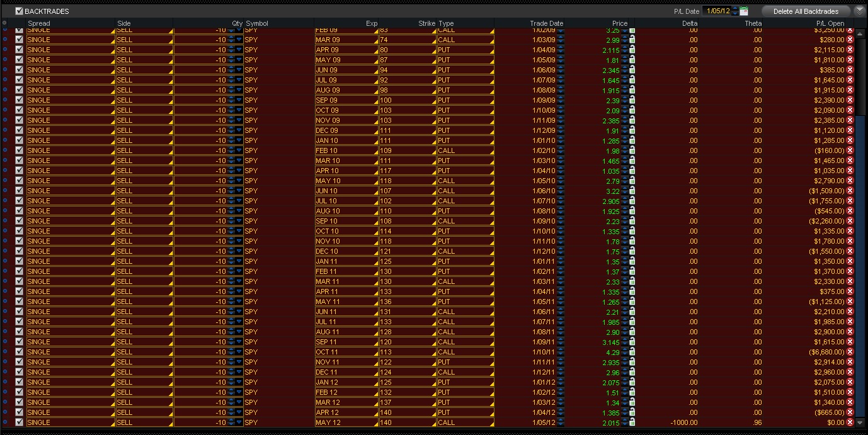868x435 pixels.
Task: Remove the JUL 10 backtrade row
Action: click(850, 201)
